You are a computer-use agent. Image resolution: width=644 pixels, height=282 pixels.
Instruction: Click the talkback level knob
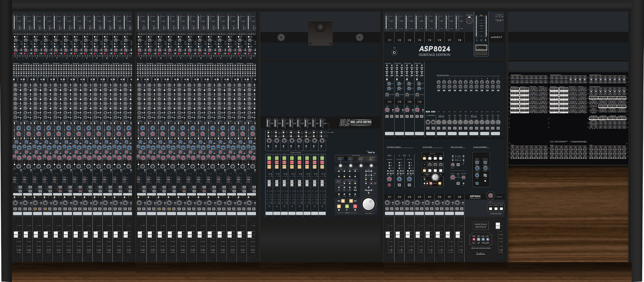pos(491,196)
